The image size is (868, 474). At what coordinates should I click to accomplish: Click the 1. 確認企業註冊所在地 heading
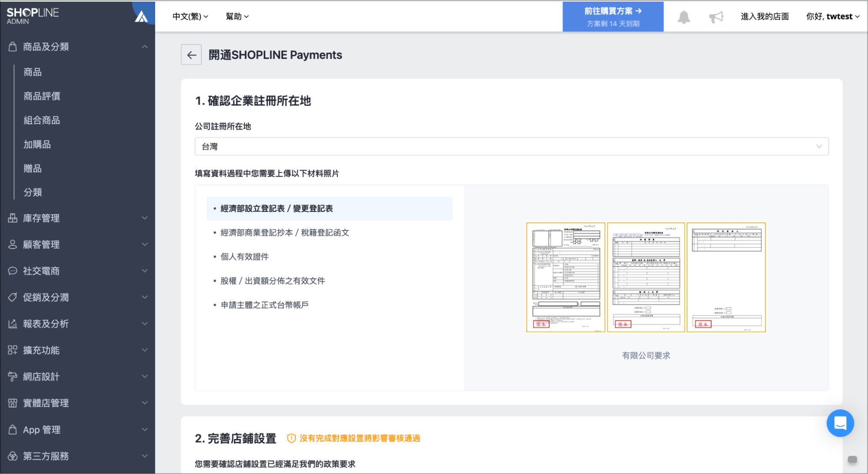[x=253, y=101]
